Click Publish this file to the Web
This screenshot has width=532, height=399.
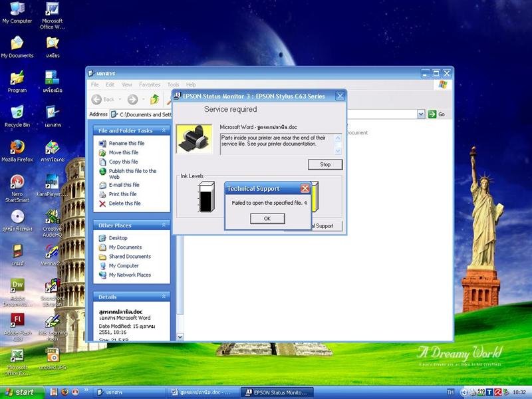tap(132, 174)
